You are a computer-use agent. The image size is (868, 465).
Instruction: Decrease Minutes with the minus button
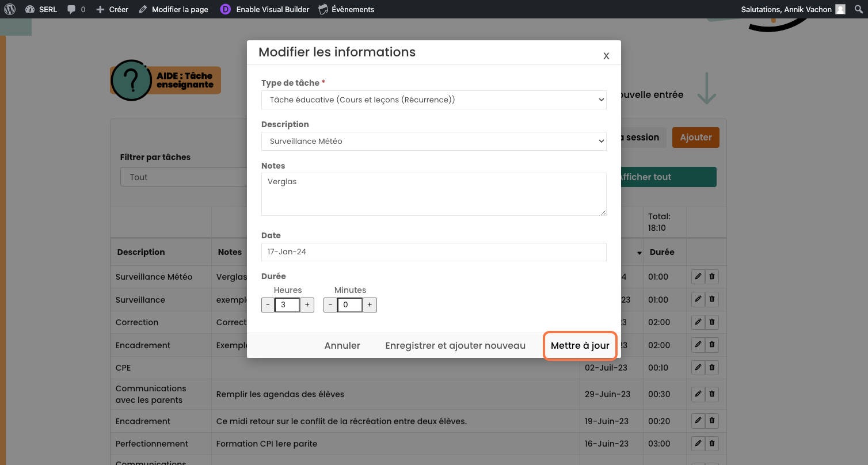pos(330,305)
